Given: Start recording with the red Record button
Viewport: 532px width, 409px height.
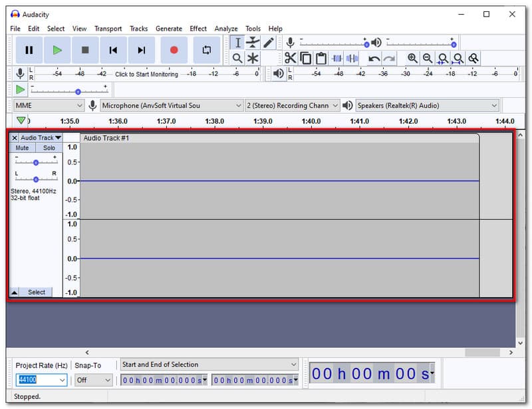Looking at the screenshot, I should tap(174, 51).
